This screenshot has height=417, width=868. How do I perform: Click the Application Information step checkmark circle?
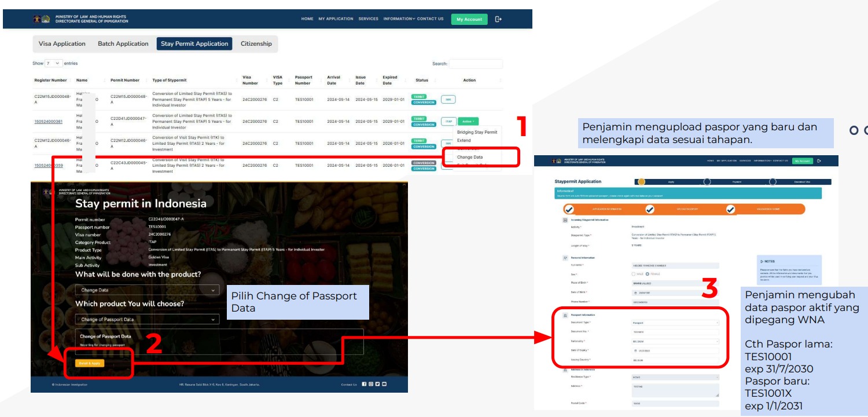coord(569,209)
